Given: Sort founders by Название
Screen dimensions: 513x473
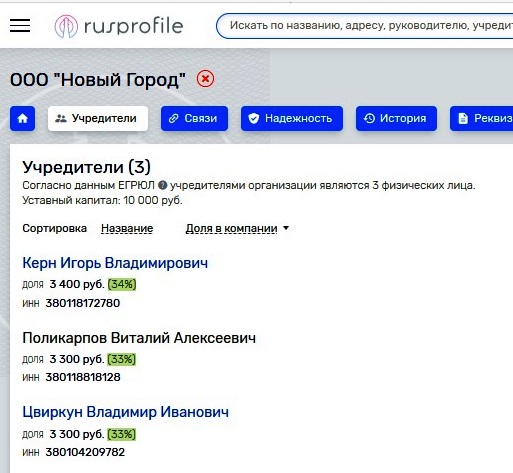Looking at the screenshot, I should coord(127,228).
